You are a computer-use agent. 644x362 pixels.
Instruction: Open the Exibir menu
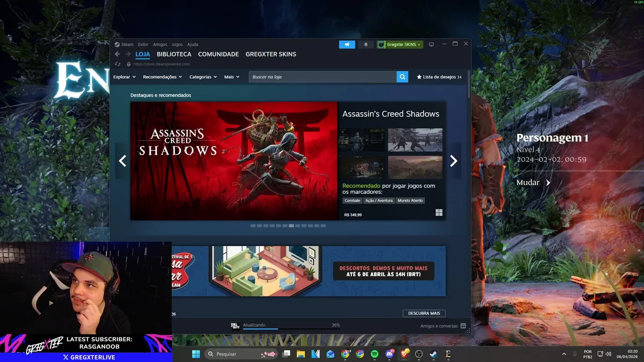[143, 44]
